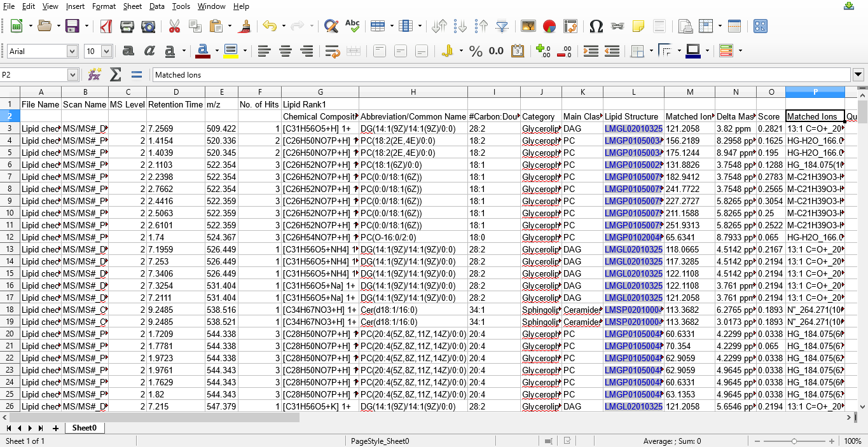
Task: Toggle Italic formatting
Action: (149, 52)
